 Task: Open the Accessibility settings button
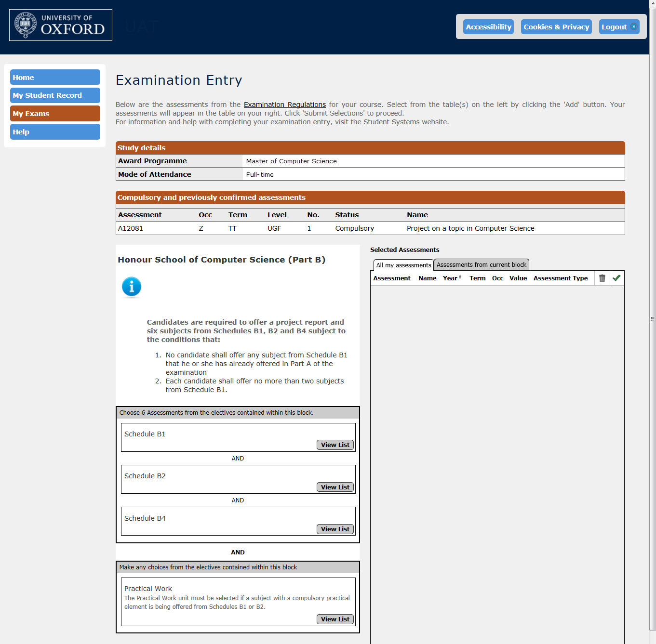click(488, 26)
